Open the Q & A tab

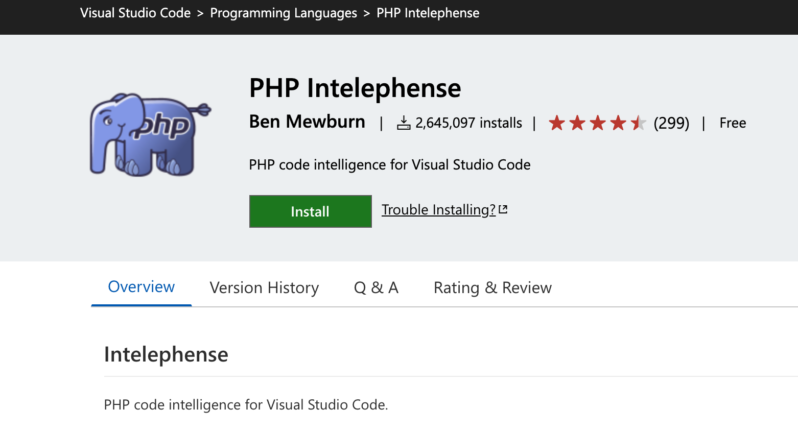point(376,288)
